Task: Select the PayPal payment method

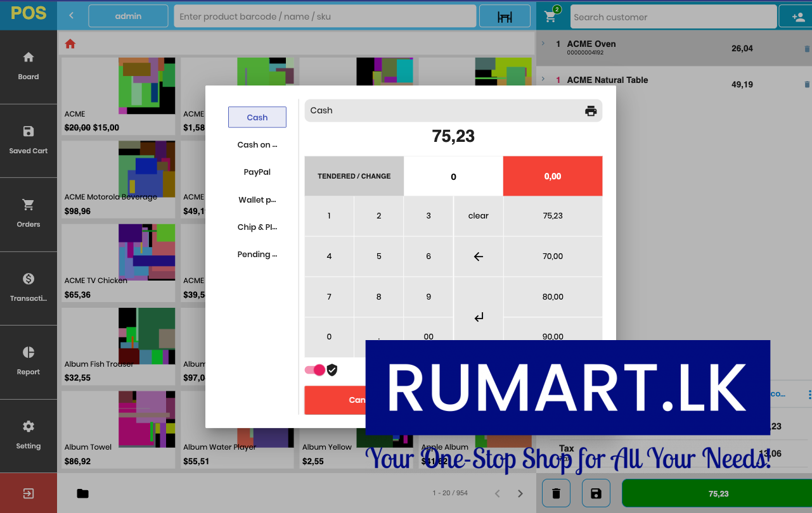Action: pos(257,172)
